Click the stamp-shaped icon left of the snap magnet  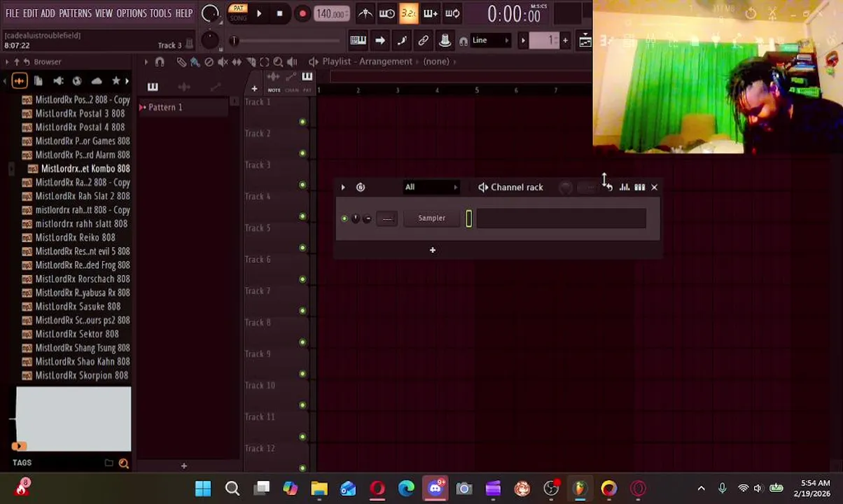click(445, 41)
